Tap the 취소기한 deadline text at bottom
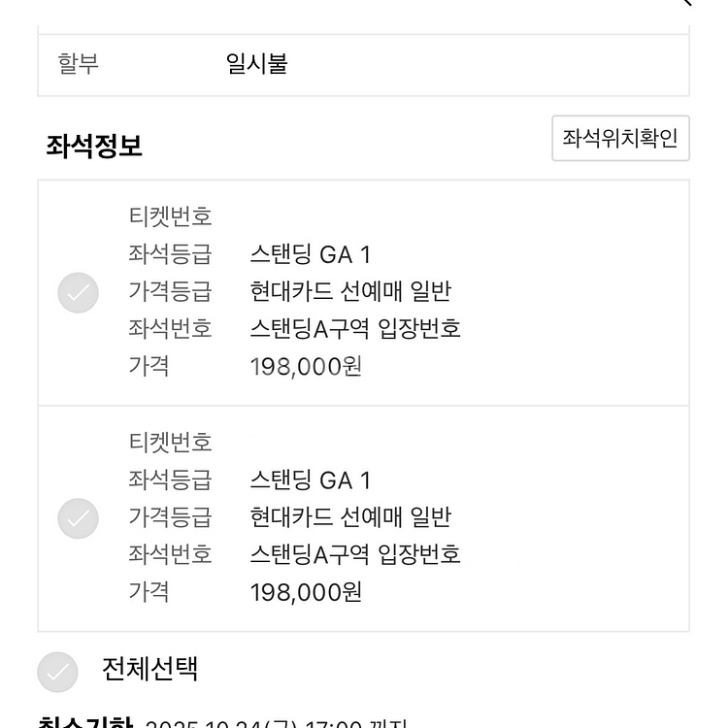 pos(223,722)
